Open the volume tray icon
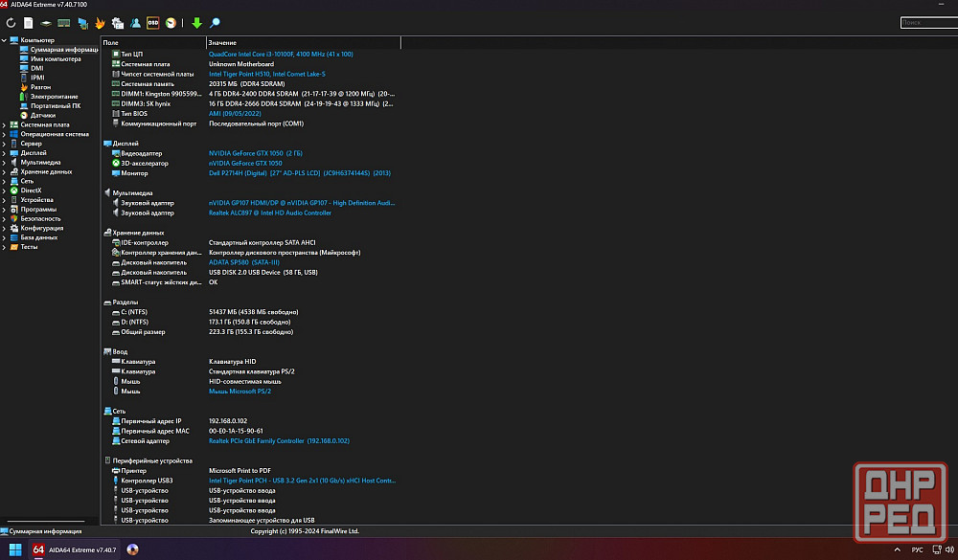 [948, 549]
